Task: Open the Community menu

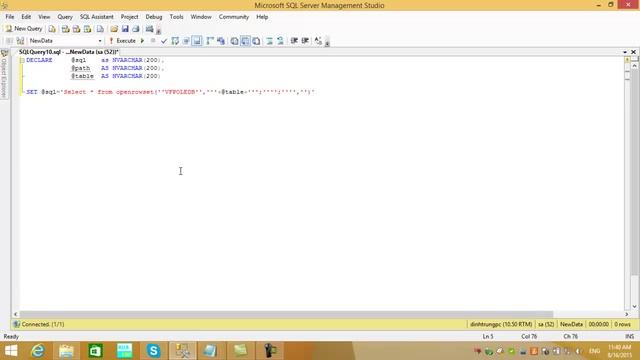Action: 233,17
